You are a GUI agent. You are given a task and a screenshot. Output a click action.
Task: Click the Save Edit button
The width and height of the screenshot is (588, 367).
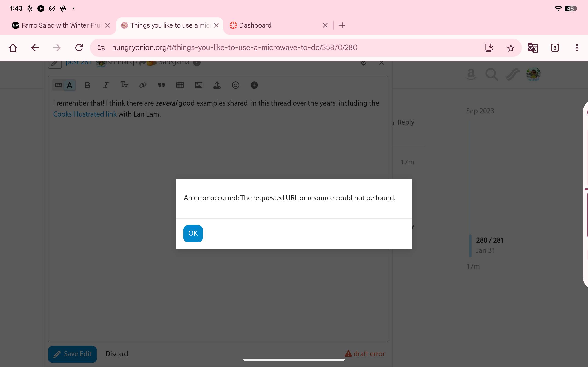coord(72,354)
